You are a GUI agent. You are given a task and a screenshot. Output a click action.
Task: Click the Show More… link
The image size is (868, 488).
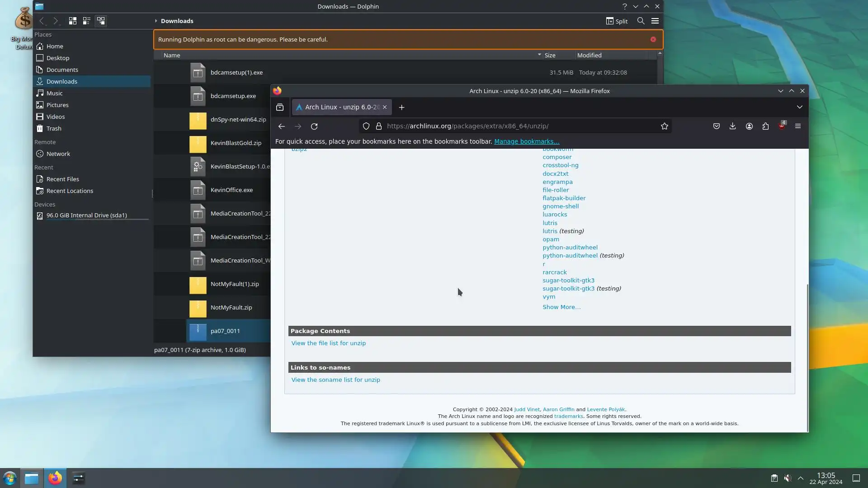(561, 307)
